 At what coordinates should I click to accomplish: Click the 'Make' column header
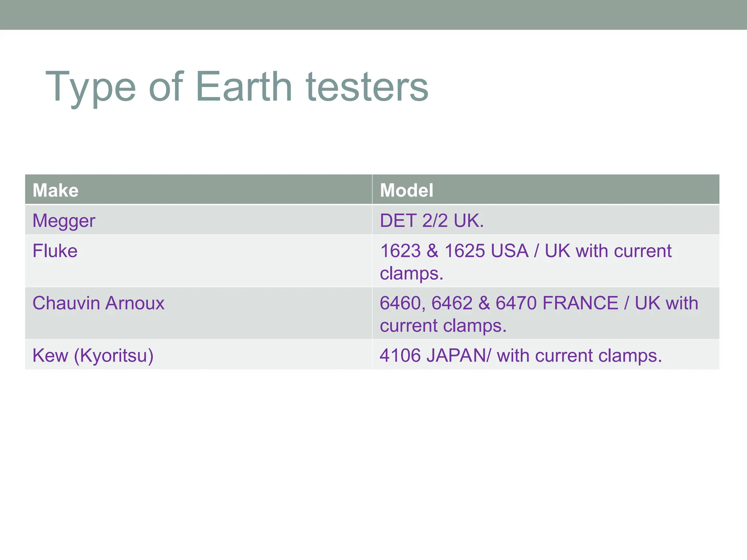click(x=199, y=190)
